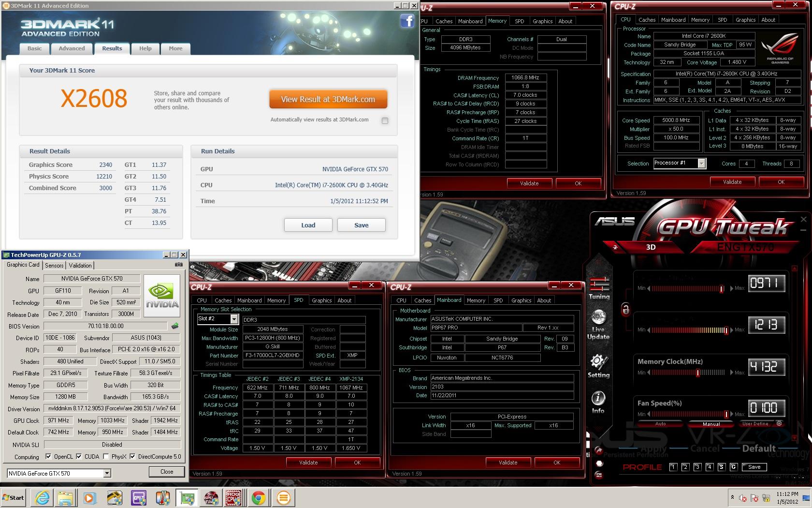
Task: Click GPU-Z screenshot camera icon
Action: (178, 265)
